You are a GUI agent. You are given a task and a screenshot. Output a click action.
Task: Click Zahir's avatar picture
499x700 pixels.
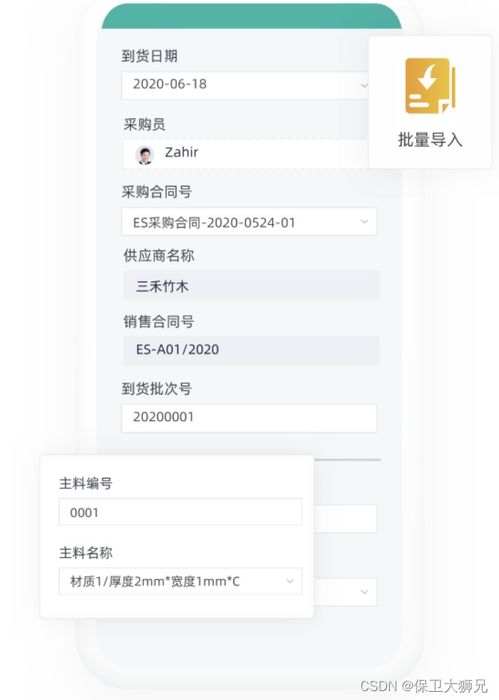(144, 154)
